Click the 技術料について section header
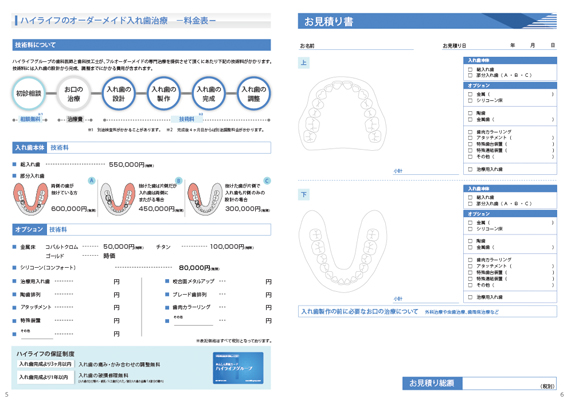 (x=141, y=45)
